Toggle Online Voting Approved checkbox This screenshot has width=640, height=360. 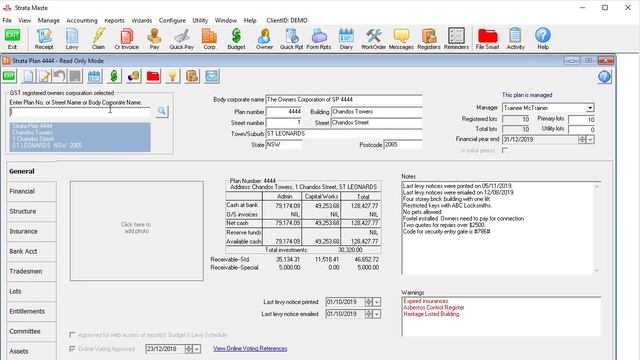(72, 349)
